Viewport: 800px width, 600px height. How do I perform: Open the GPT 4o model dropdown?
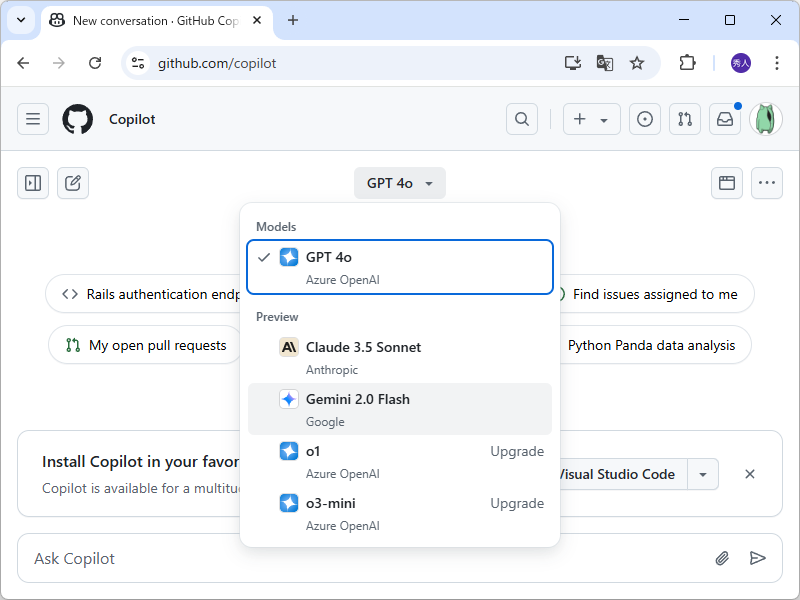pyautogui.click(x=399, y=183)
